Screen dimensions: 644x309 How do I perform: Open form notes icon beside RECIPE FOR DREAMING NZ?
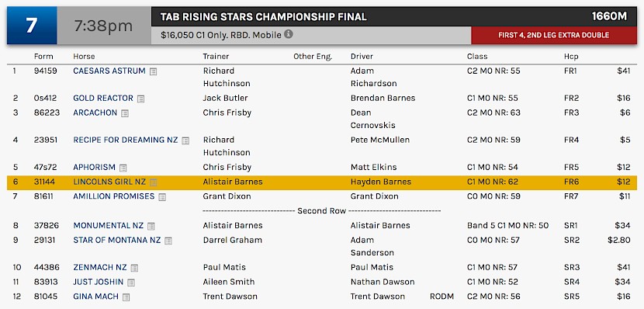tap(185, 141)
